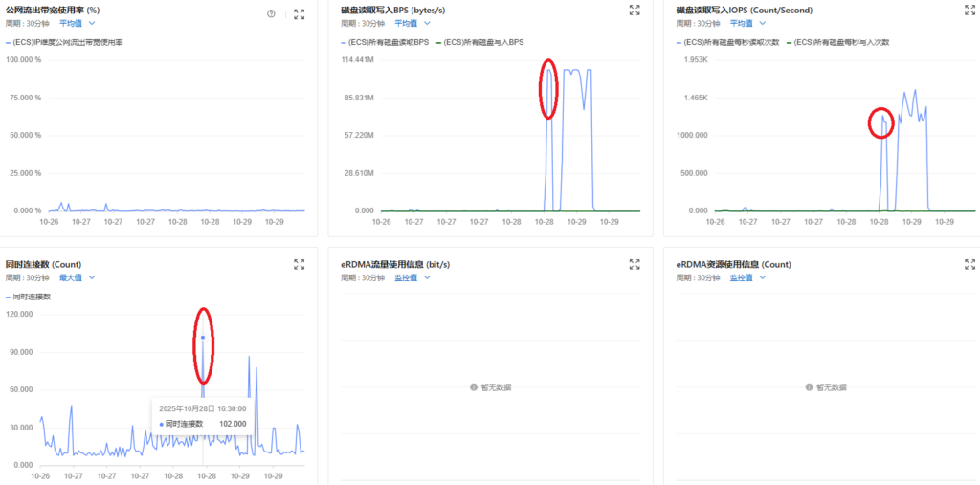Toggle (ECS)所有磁盘读取BPS legend series
Screen dimensions: 980x485
[x=385, y=42]
